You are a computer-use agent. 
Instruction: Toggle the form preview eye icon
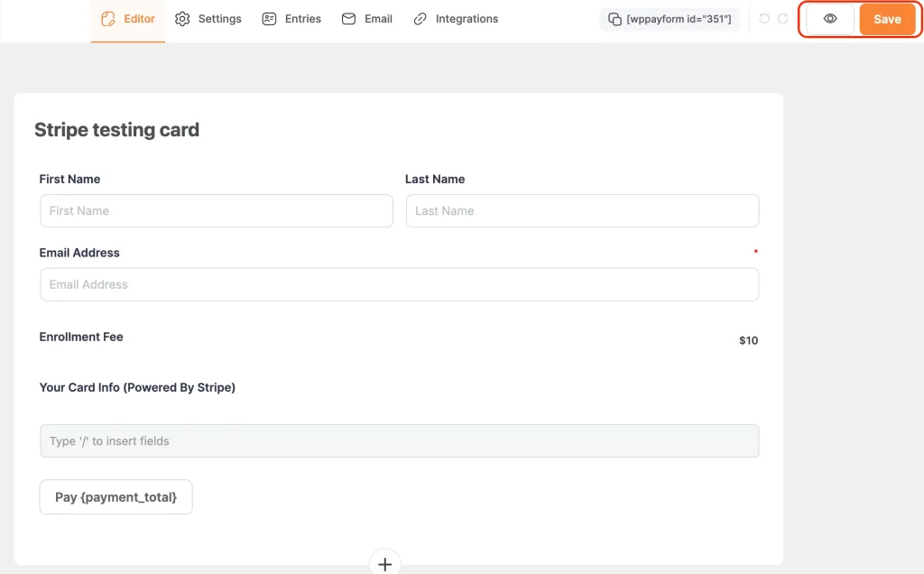(x=828, y=18)
